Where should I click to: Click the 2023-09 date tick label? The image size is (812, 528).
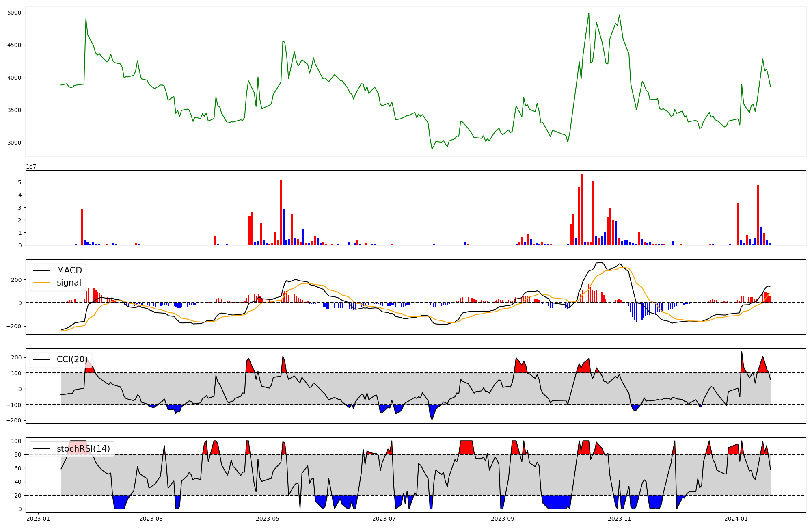pyautogui.click(x=503, y=519)
